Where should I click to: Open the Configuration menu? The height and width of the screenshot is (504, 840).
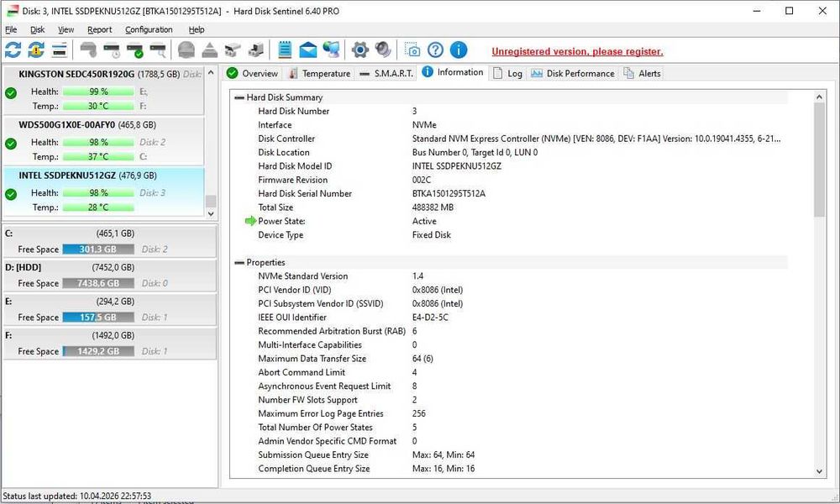(x=149, y=29)
